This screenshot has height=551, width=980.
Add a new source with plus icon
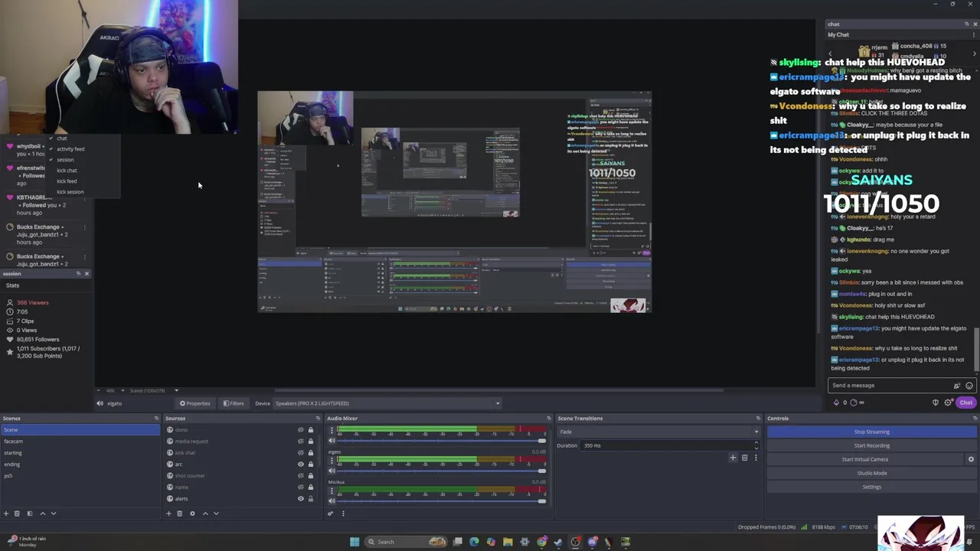[x=168, y=514]
